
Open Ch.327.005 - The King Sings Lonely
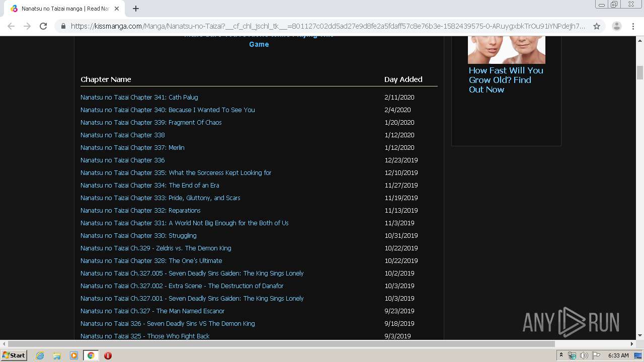pos(192,274)
